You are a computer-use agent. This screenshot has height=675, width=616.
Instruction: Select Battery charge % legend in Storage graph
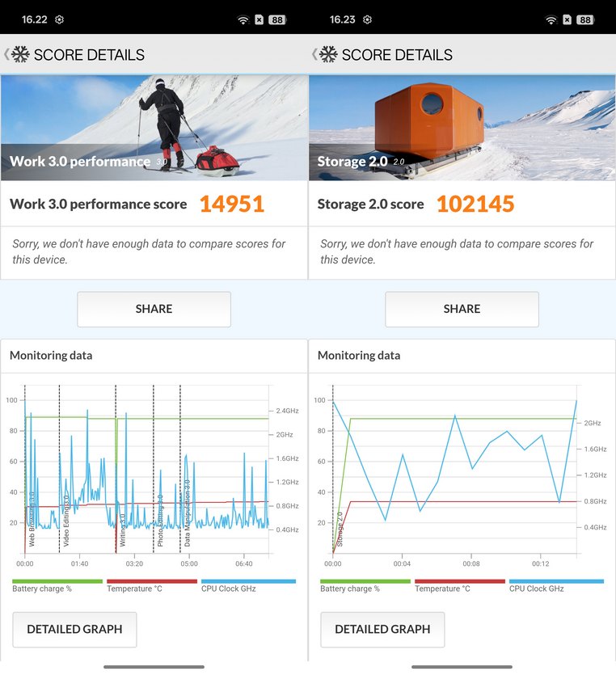[365, 586]
